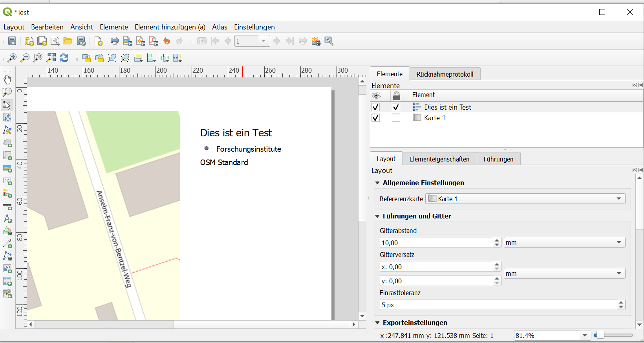This screenshot has height=343, width=644.
Task: Click the Unlock All Items icon
Action: coord(99,58)
